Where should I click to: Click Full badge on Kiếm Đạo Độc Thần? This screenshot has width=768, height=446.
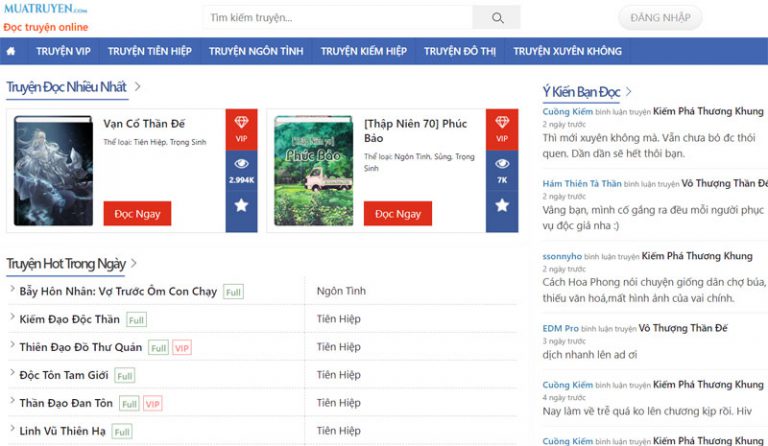(x=136, y=320)
